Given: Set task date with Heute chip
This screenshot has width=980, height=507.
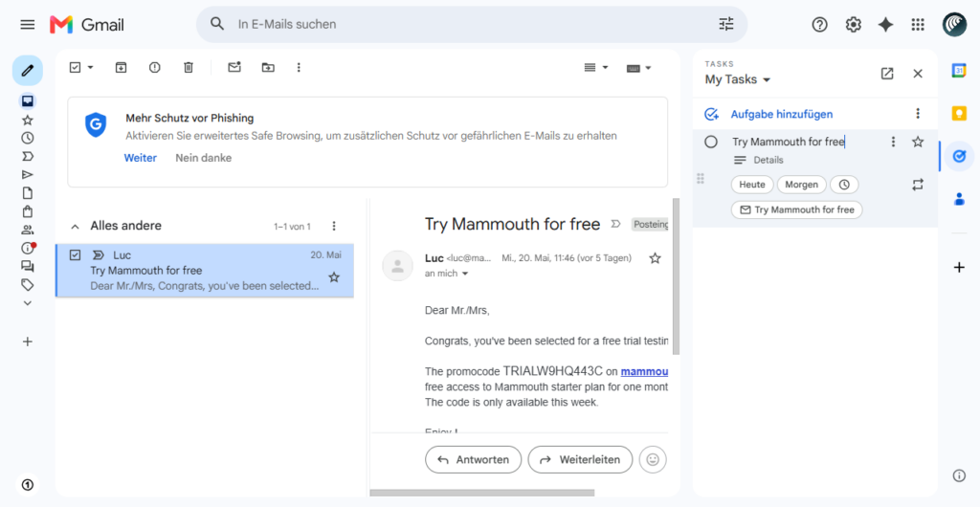Looking at the screenshot, I should (x=752, y=185).
